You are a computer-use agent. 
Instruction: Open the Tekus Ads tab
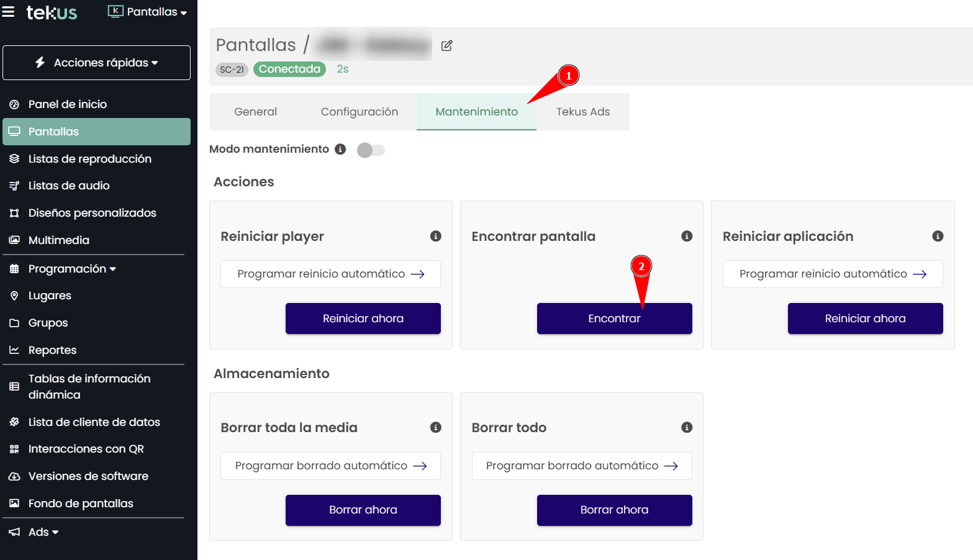point(582,112)
